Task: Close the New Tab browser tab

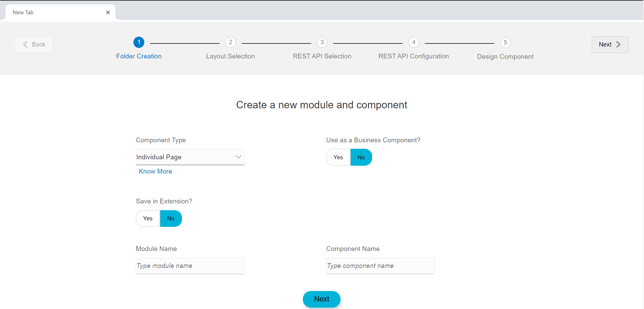Action: click(108, 12)
